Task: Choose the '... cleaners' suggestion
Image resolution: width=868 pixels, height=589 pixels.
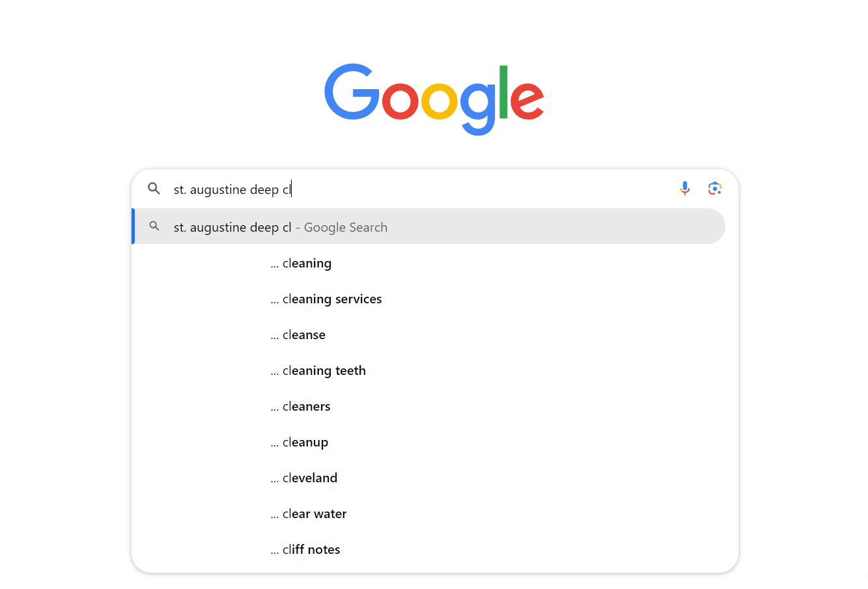Action: pyautogui.click(x=306, y=406)
